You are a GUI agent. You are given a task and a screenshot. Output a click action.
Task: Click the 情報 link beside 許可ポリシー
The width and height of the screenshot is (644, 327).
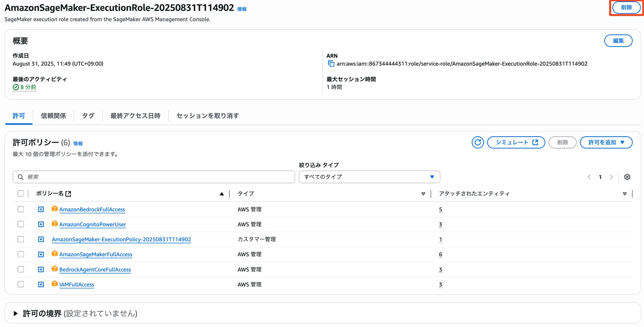coord(78,144)
